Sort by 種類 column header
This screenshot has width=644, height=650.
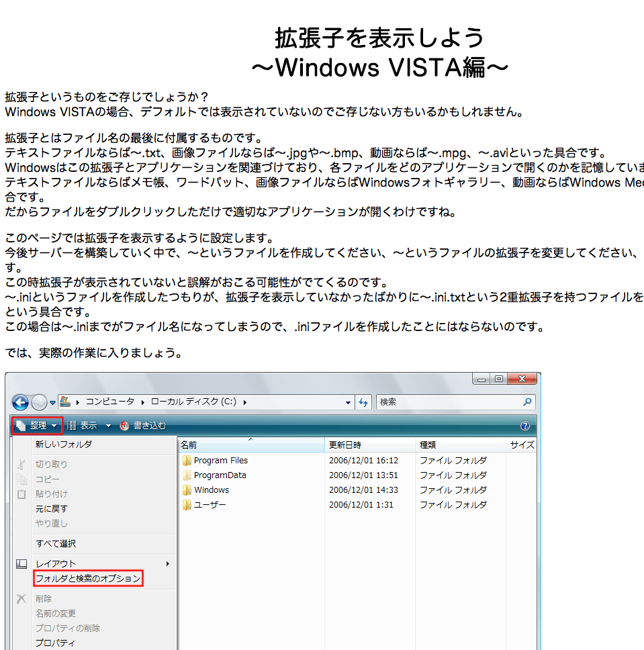pos(460,445)
